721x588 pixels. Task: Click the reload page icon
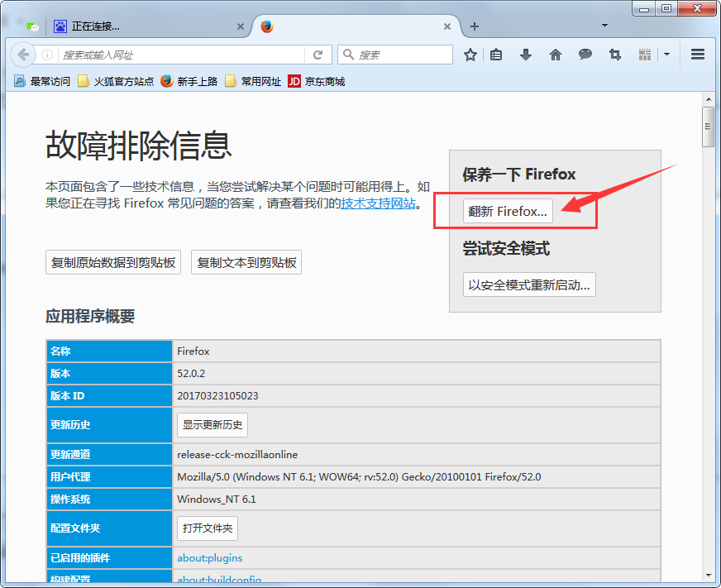[x=318, y=55]
